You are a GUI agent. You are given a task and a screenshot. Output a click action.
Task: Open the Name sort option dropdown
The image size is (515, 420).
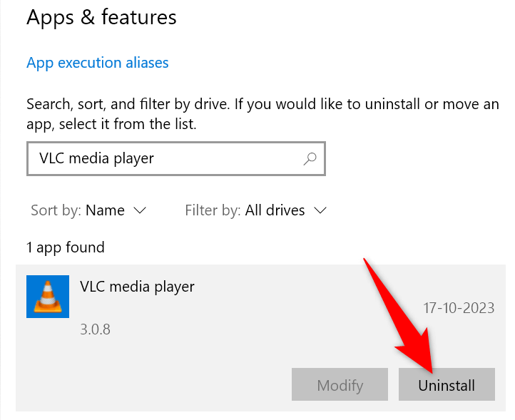click(105, 210)
